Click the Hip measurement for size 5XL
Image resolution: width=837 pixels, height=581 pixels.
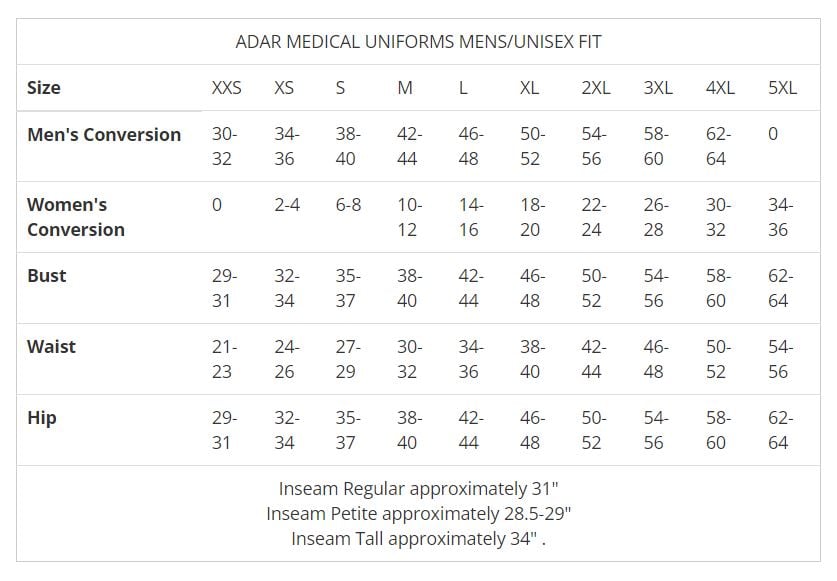click(780, 430)
